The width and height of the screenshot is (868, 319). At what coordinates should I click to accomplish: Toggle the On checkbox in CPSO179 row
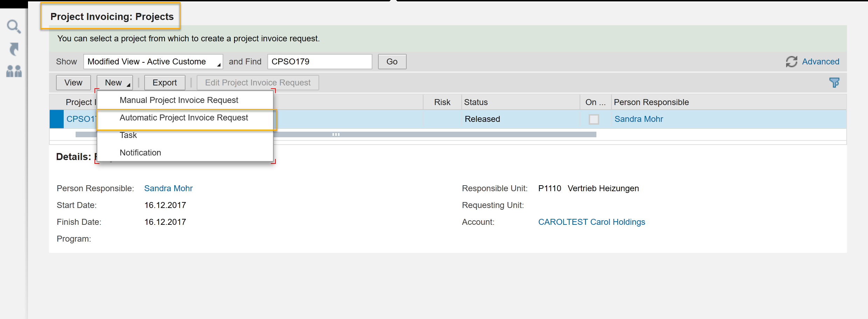click(x=594, y=119)
